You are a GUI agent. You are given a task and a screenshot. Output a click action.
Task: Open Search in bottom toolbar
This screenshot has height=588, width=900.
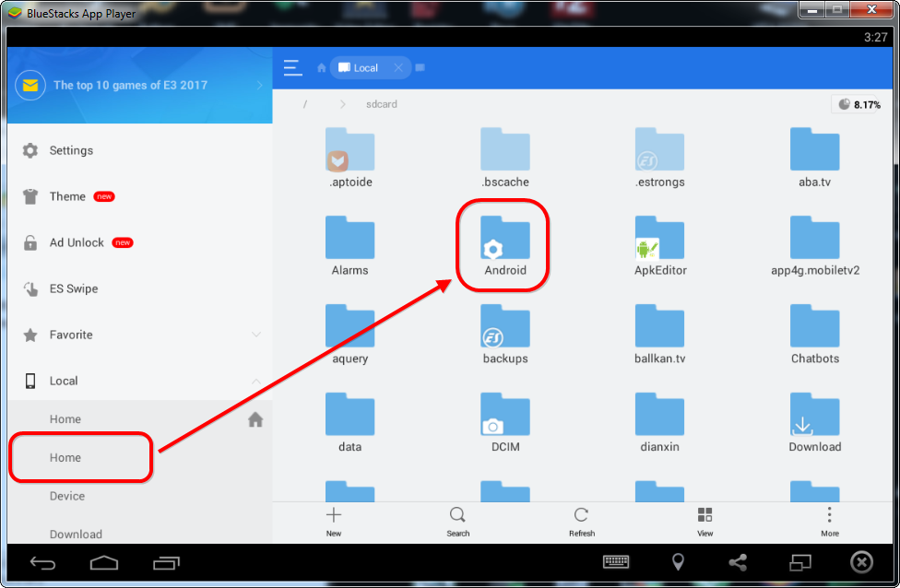pyautogui.click(x=457, y=516)
